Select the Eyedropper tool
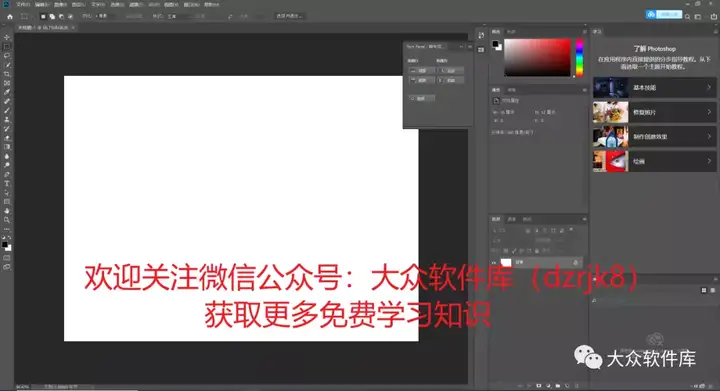720x391 pixels. coord(6,92)
